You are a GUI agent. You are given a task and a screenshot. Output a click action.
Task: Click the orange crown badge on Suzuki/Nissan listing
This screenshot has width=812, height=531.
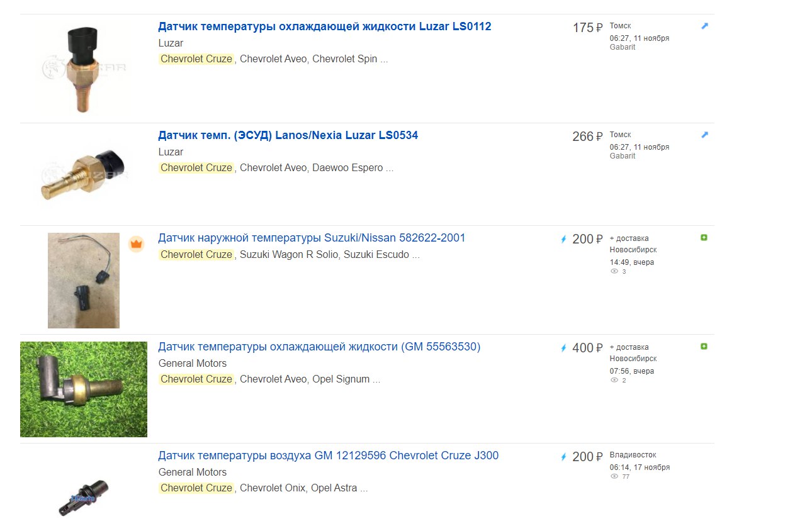[x=136, y=244]
